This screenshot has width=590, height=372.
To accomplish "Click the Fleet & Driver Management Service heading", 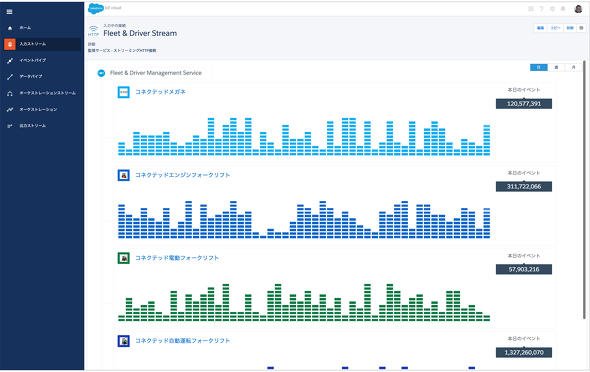I will (x=156, y=73).
